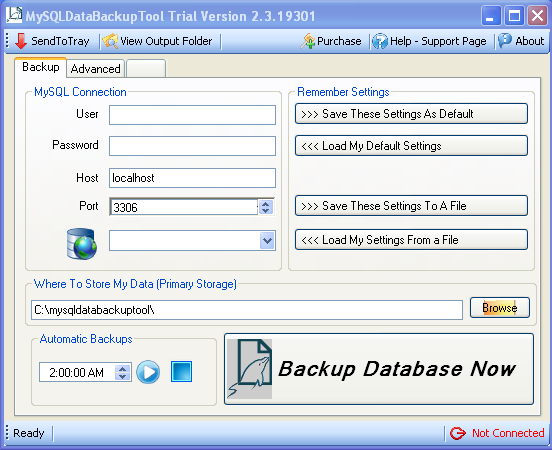Browse for primary storage folder
Viewport: 552px width, 450px height.
tap(500, 308)
